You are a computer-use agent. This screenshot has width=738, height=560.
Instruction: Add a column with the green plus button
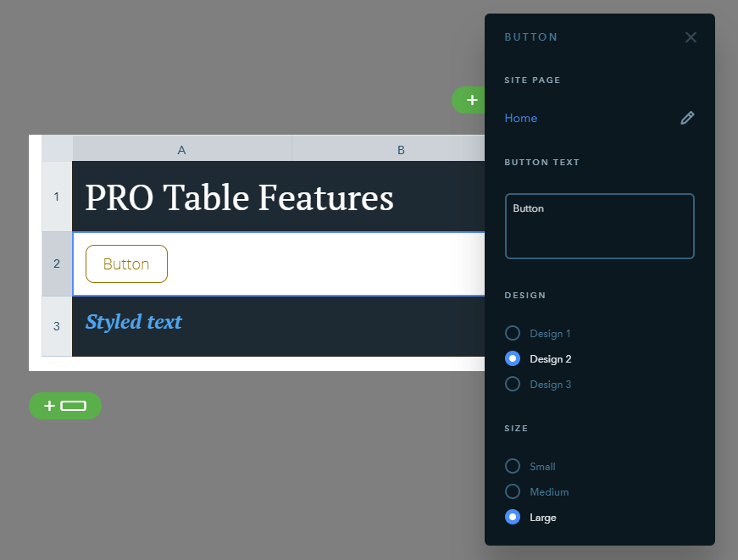[469, 100]
